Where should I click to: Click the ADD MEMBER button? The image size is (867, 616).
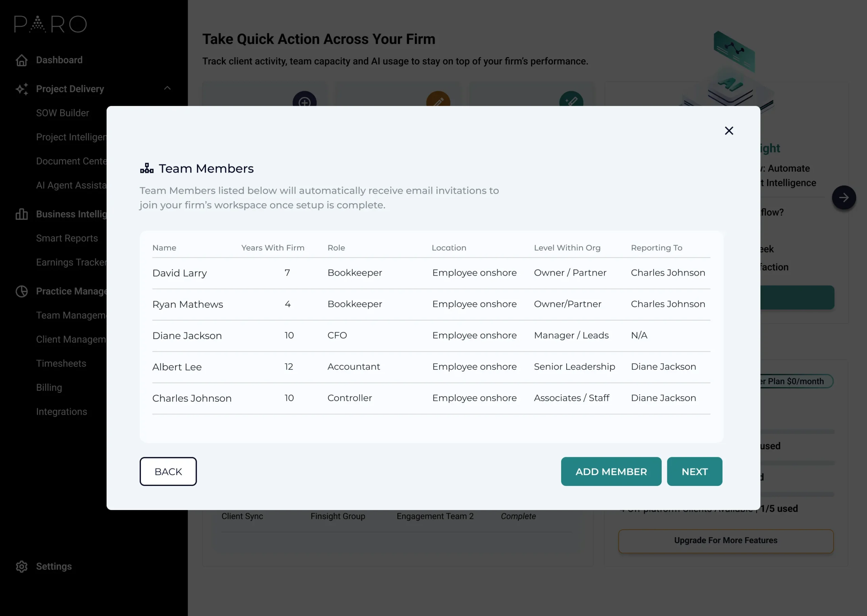(x=611, y=471)
